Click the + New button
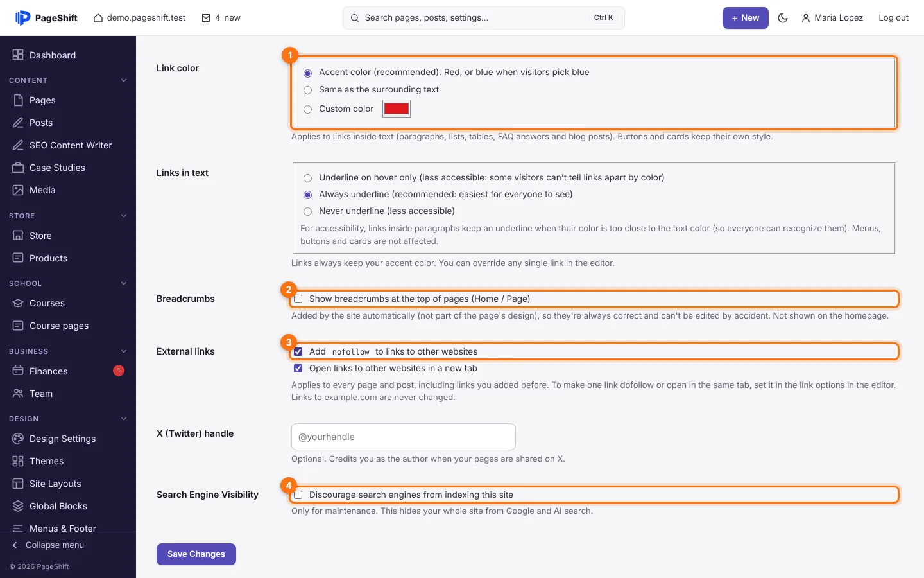The image size is (924, 578). point(746,18)
